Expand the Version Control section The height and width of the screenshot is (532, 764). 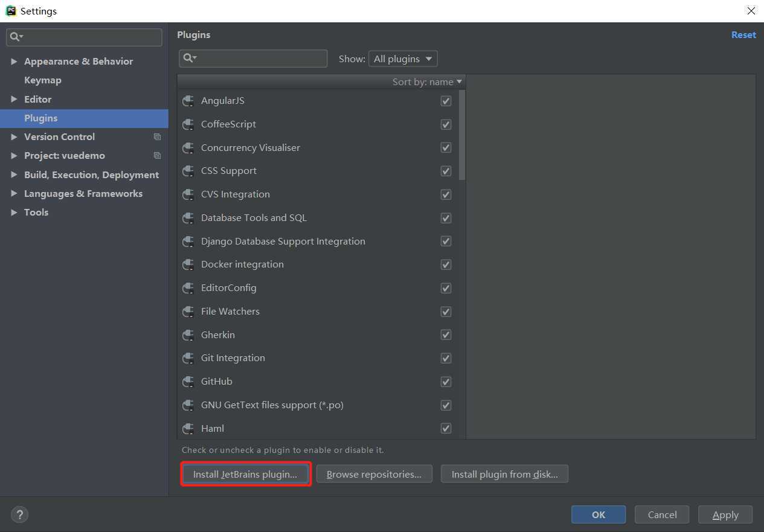click(x=14, y=137)
